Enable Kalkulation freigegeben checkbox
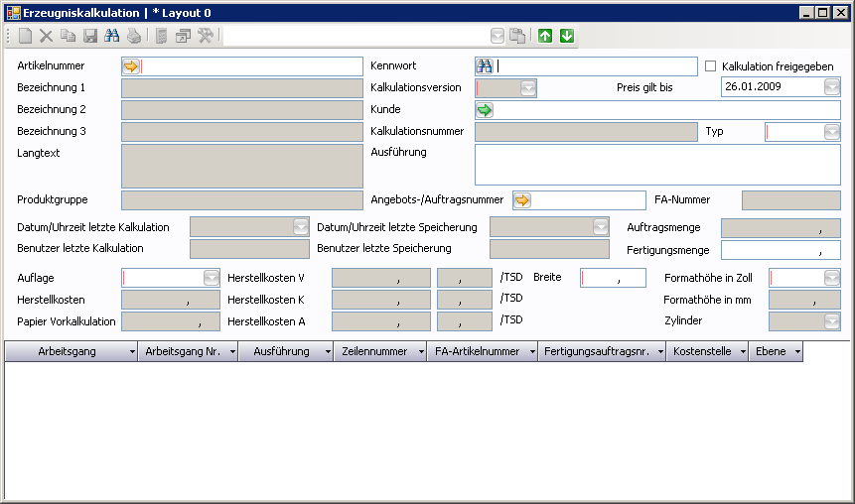This screenshot has height=504, width=855. [x=710, y=66]
